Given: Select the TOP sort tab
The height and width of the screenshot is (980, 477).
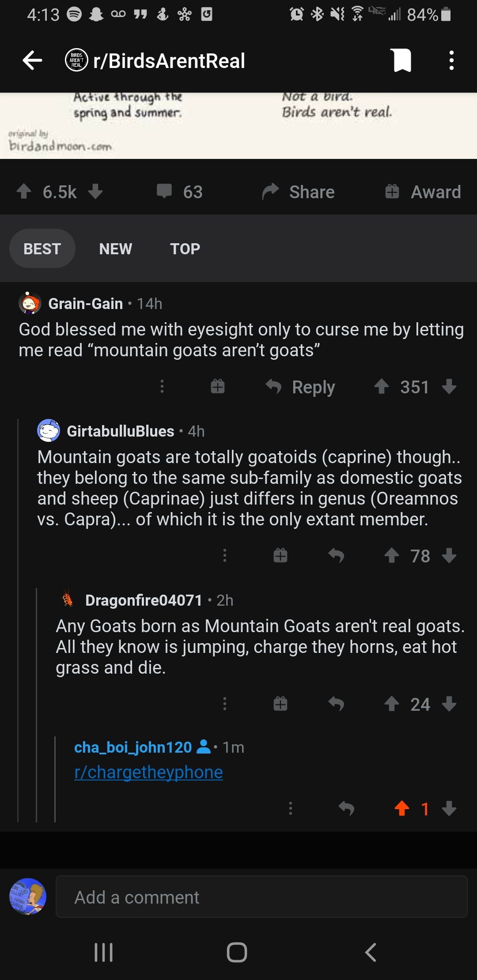Looking at the screenshot, I should 185,249.
